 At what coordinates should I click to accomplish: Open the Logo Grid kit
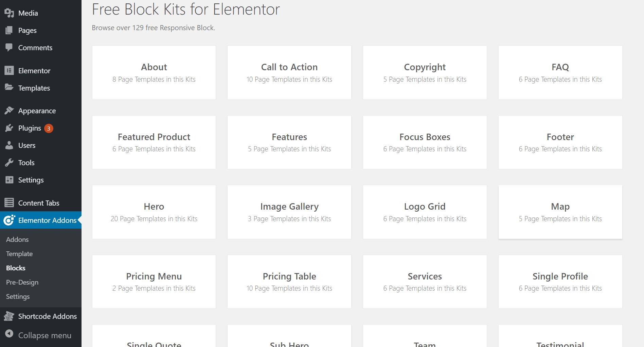click(x=425, y=212)
